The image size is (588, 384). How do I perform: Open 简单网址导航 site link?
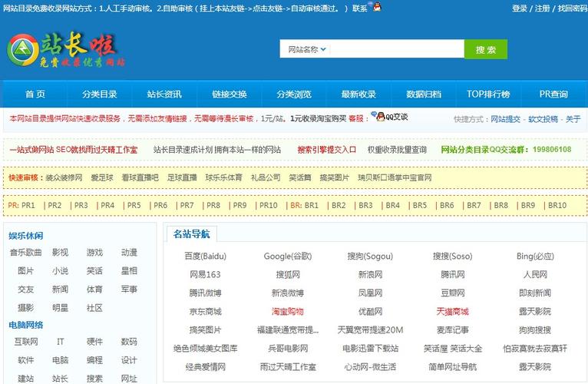tap(453, 367)
